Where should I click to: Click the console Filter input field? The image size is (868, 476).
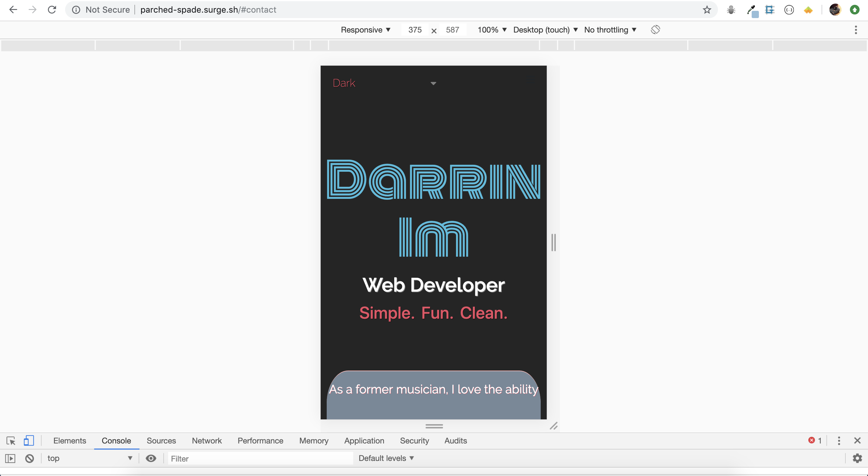pos(259,459)
